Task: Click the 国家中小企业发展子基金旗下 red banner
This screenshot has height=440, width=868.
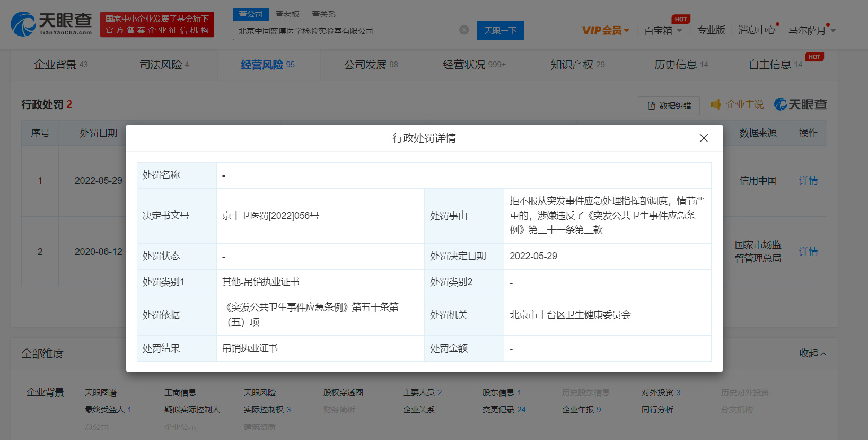Action: point(157,24)
